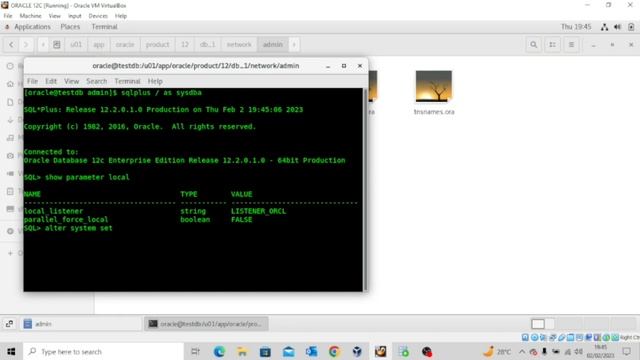Go forward in the file manager
This screenshot has width=640, height=360.
tap(26, 44)
